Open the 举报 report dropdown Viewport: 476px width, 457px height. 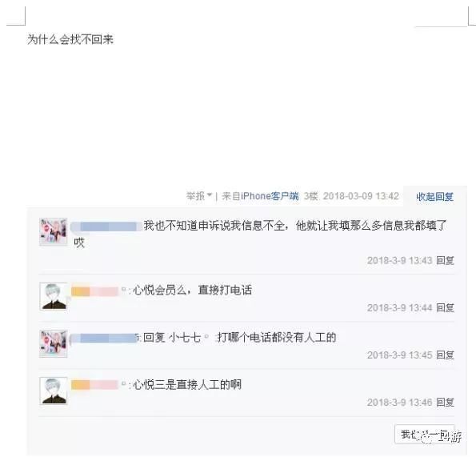pos(199,196)
